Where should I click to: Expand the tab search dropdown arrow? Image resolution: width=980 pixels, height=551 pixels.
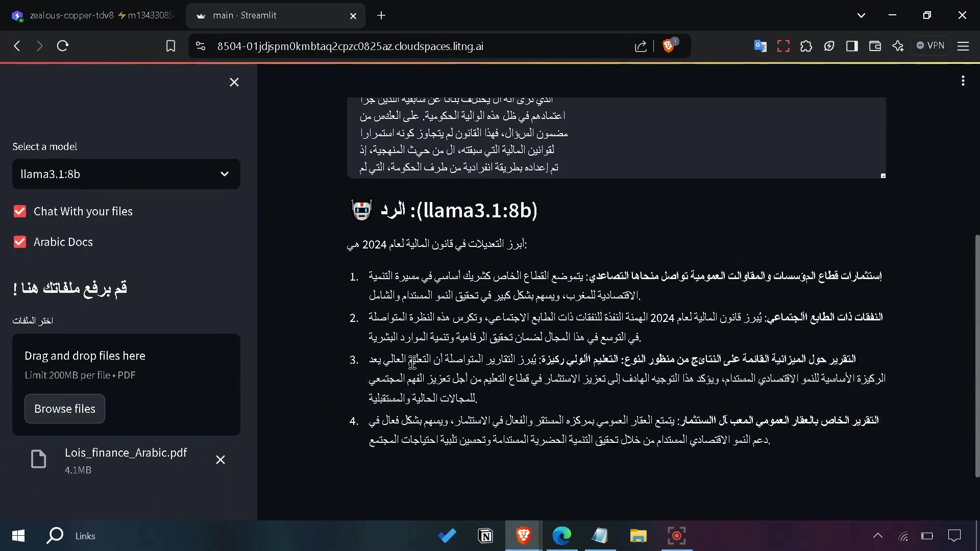click(861, 15)
